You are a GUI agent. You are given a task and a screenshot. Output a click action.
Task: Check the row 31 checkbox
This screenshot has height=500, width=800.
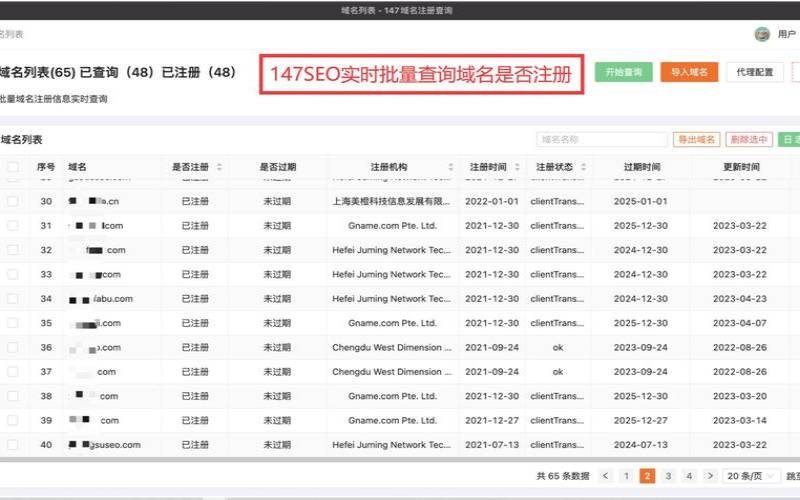tap(13, 226)
